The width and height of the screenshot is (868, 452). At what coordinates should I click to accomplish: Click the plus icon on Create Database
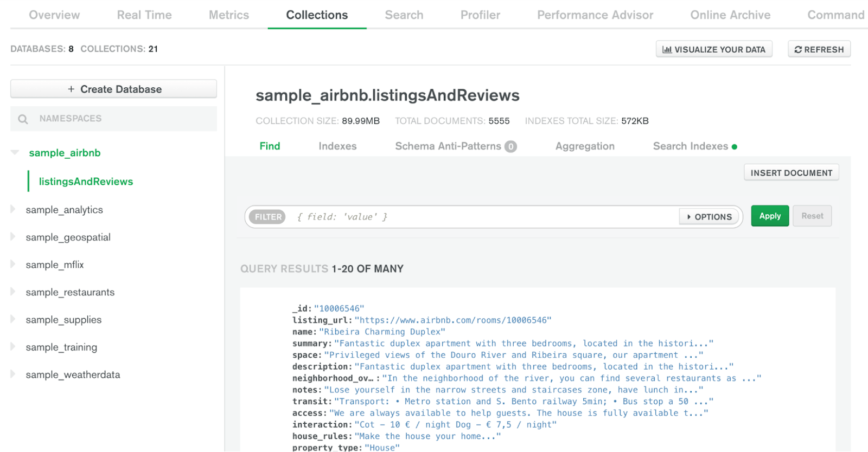tap(71, 89)
